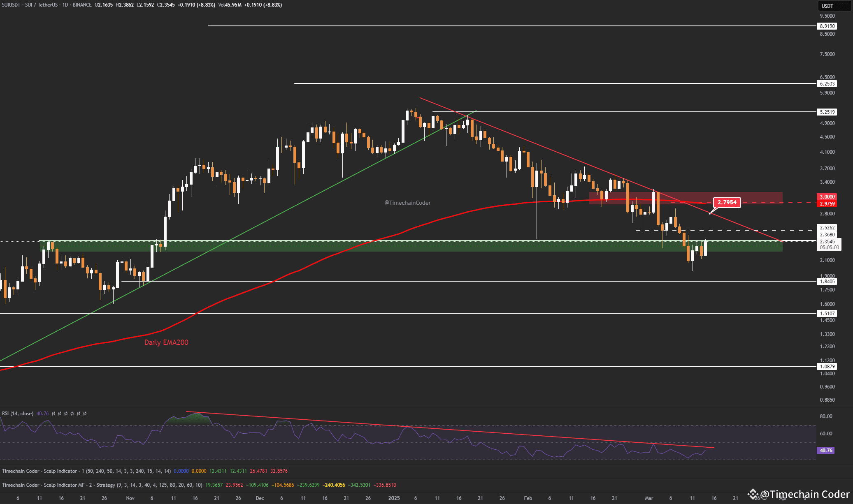Screen dimensions: 853x504
Task: Click the open value O2.1635
Action: tap(104, 5)
